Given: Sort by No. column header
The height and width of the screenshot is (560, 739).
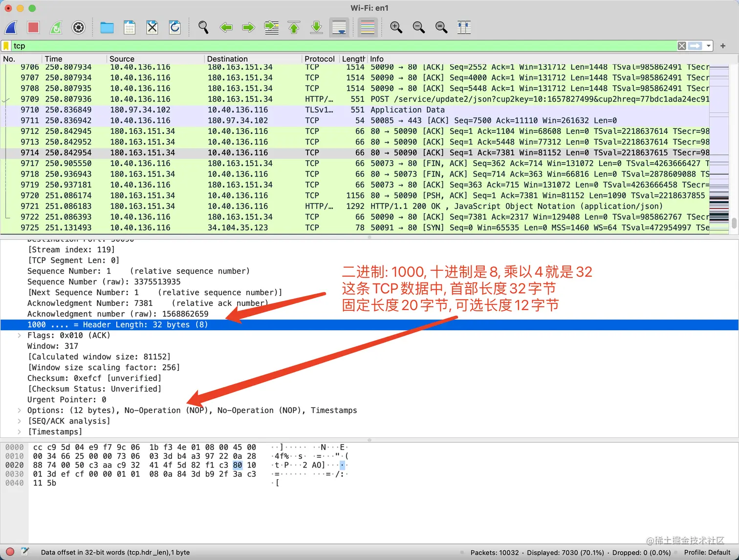Looking at the screenshot, I should pyautogui.click(x=22, y=59).
